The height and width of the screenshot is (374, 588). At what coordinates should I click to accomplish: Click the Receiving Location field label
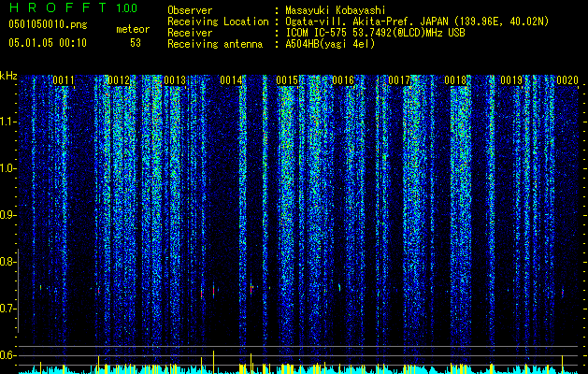coord(218,22)
